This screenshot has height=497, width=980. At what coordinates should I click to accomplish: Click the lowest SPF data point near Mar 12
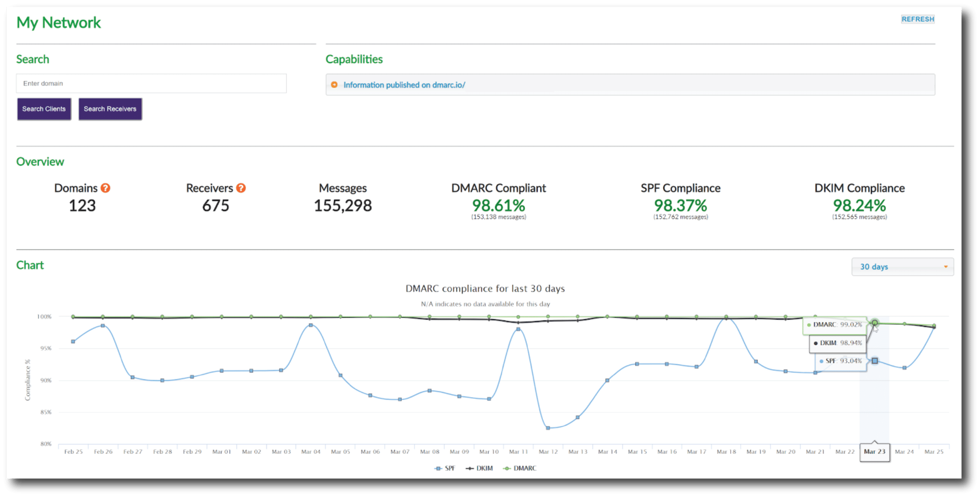[x=547, y=428]
